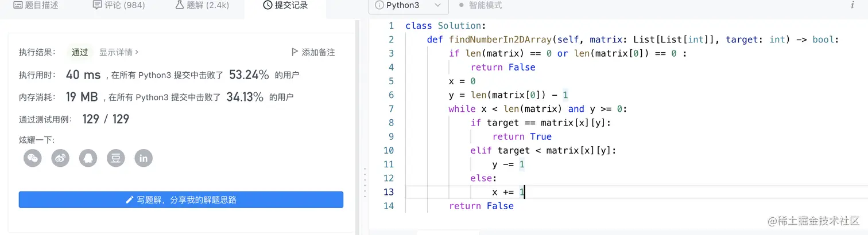Click line number 1 in editor gutter
Screen dimensions: 868x235
click(x=391, y=26)
